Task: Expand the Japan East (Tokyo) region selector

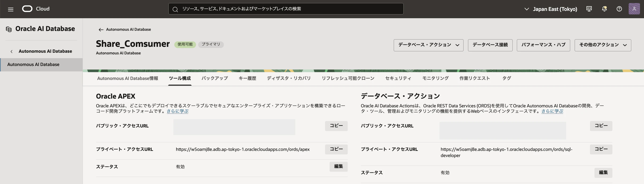Action: coord(551,9)
